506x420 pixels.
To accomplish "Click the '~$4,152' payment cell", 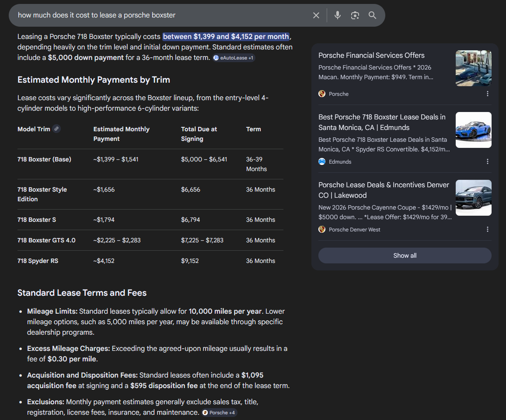I will [104, 261].
